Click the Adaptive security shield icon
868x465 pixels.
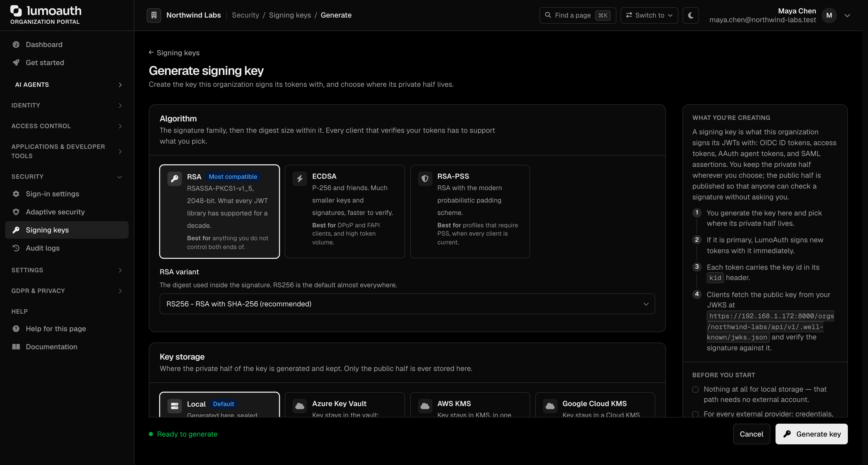tap(16, 212)
